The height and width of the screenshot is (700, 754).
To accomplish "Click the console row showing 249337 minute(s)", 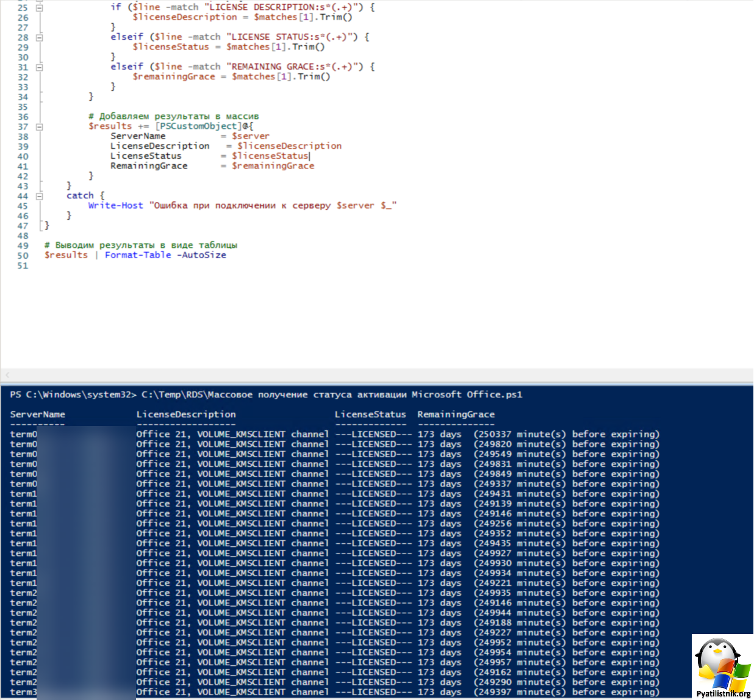I will point(335,484).
